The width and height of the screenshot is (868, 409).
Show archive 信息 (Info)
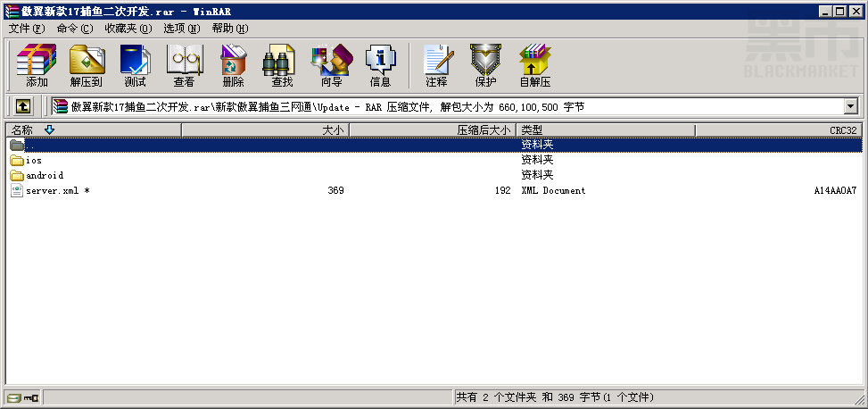pos(380,66)
